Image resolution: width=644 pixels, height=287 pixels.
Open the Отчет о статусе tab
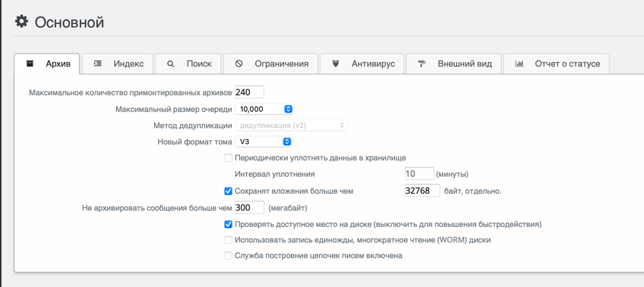tap(556, 64)
